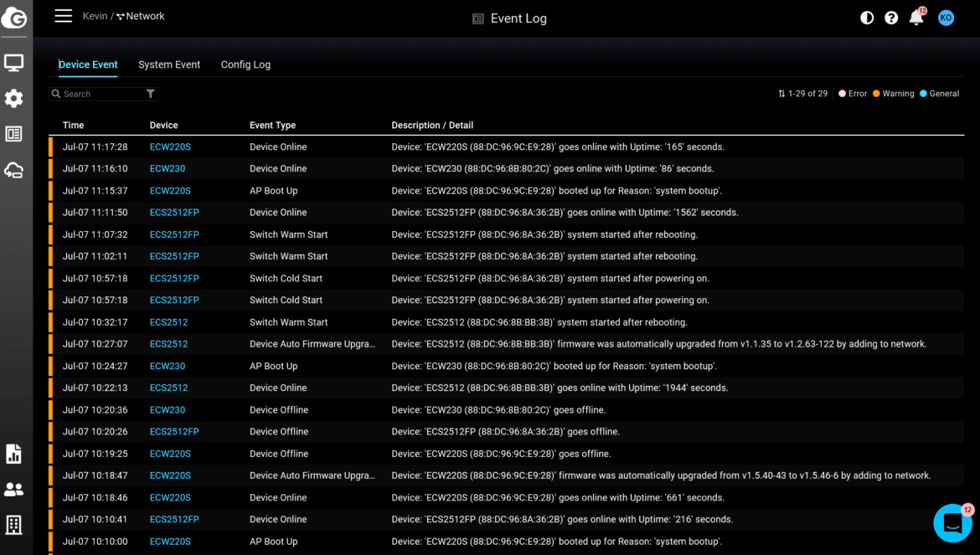Open the chat support bubble
The height and width of the screenshot is (555, 980).
pyautogui.click(x=952, y=523)
